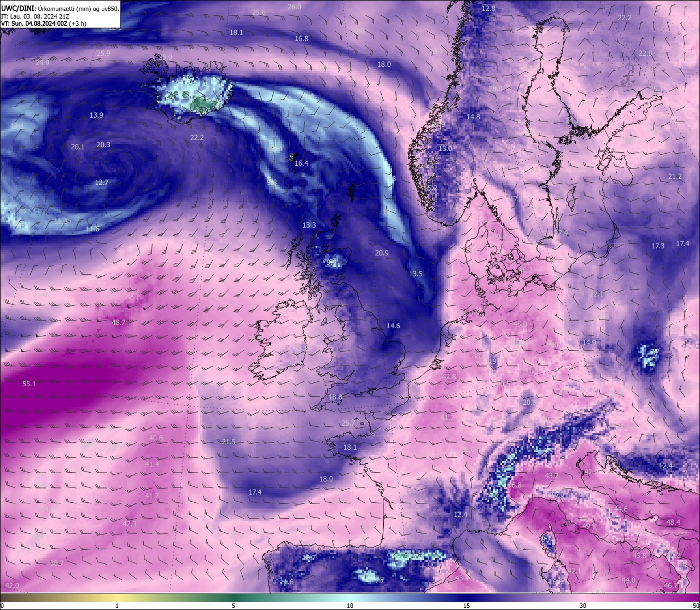Screen dimensions: 700x610
Task: Click the 'IT: Lau. 03. 08. 2024 21Z' line
Action: [x=34, y=16]
